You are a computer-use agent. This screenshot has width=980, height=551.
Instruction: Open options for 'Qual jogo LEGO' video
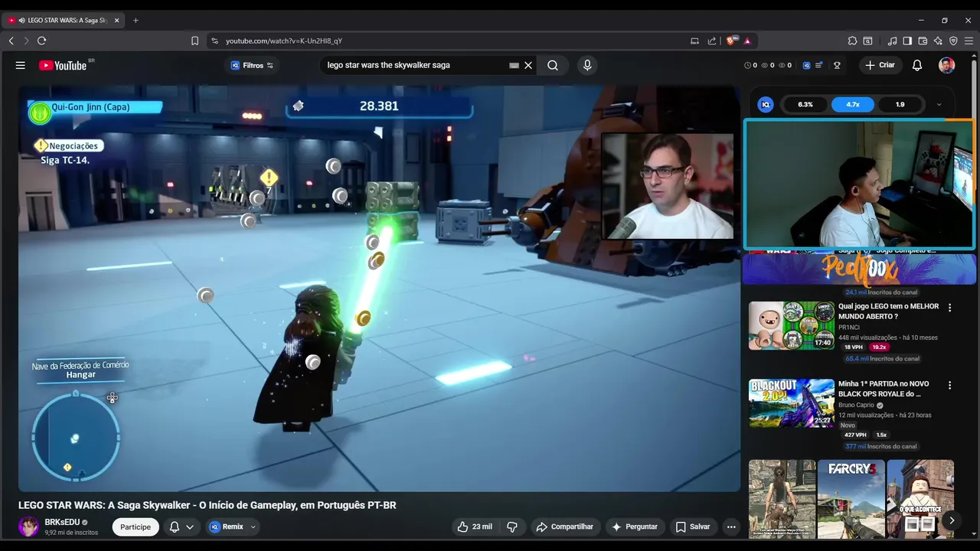pos(950,308)
